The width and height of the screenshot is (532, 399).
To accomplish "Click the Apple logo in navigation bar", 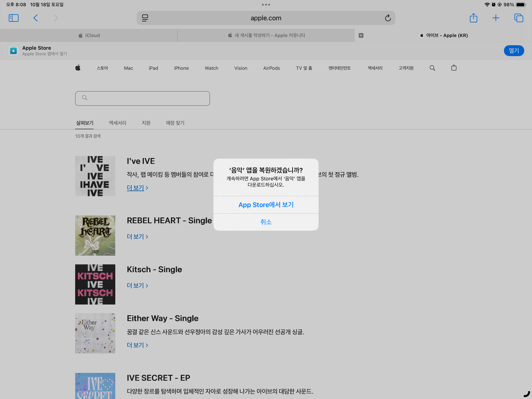I will click(78, 68).
